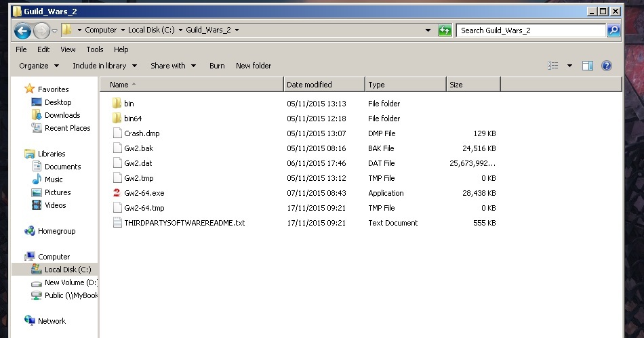Click the Network icon in navigation pane
Viewport: 644px width, 338px height.
pos(30,321)
